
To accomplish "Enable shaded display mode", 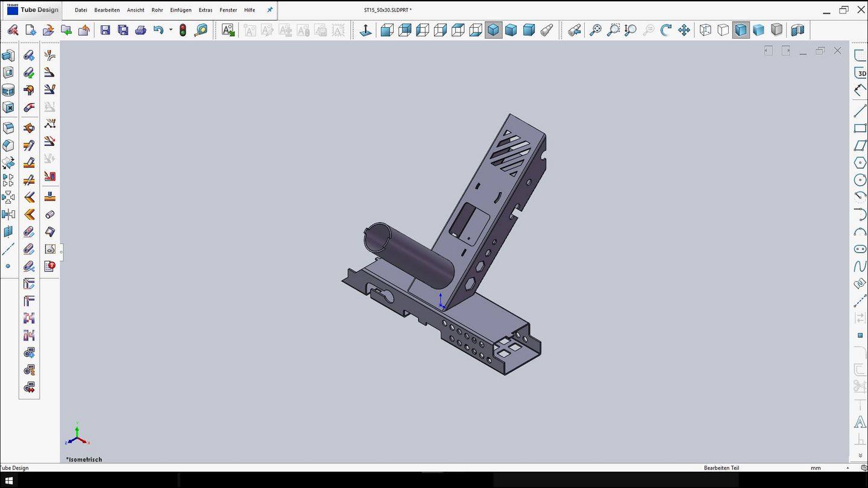I will tap(758, 30).
